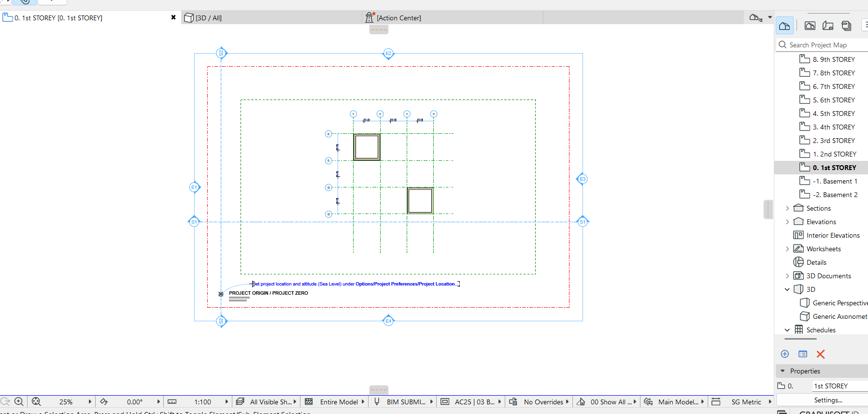Open the Layout Book icon in Navigator
The image size is (868, 414).
tap(828, 26)
